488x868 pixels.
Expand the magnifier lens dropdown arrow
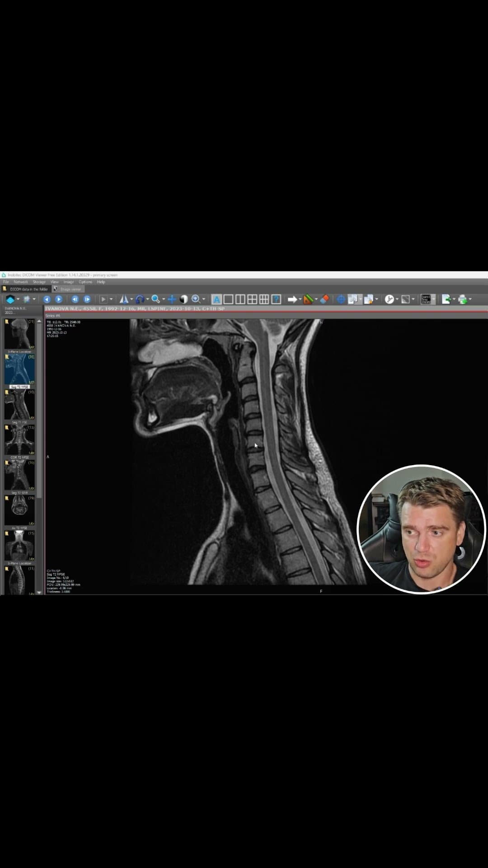[x=203, y=299]
